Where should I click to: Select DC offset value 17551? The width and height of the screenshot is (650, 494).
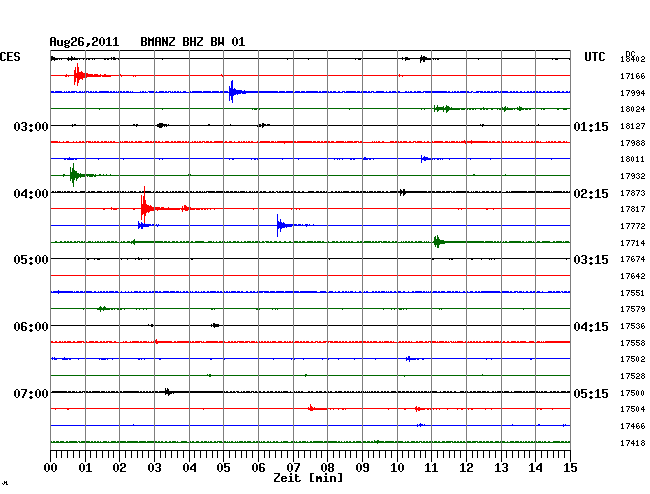point(633,293)
